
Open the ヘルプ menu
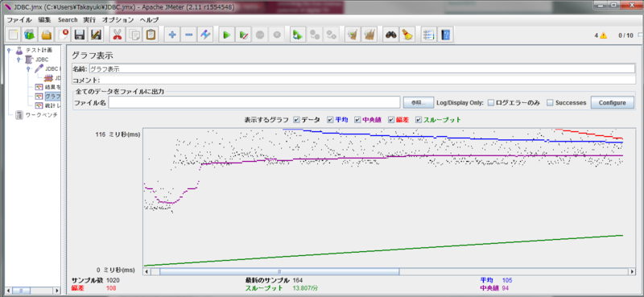click(149, 19)
